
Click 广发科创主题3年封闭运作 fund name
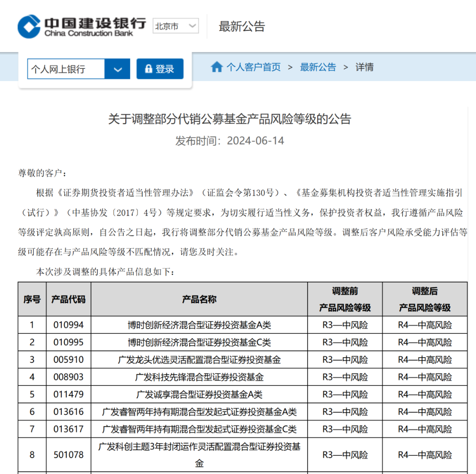199,455
